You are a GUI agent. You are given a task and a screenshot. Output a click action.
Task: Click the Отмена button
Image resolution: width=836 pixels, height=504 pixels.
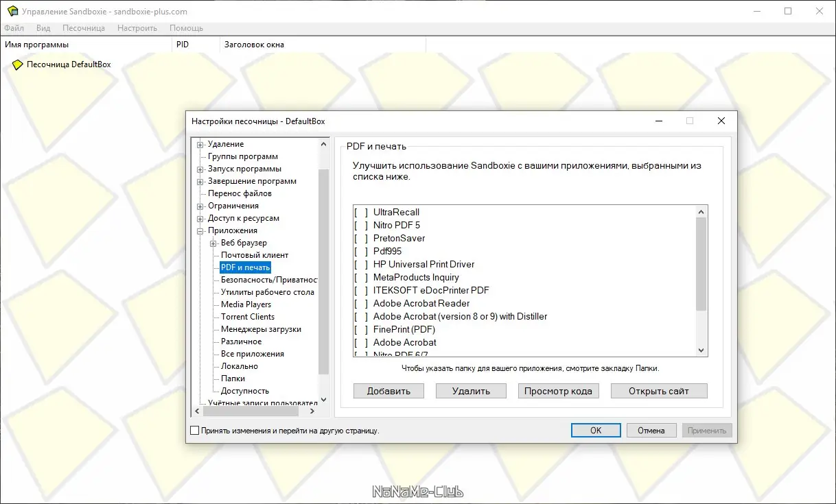tap(651, 431)
